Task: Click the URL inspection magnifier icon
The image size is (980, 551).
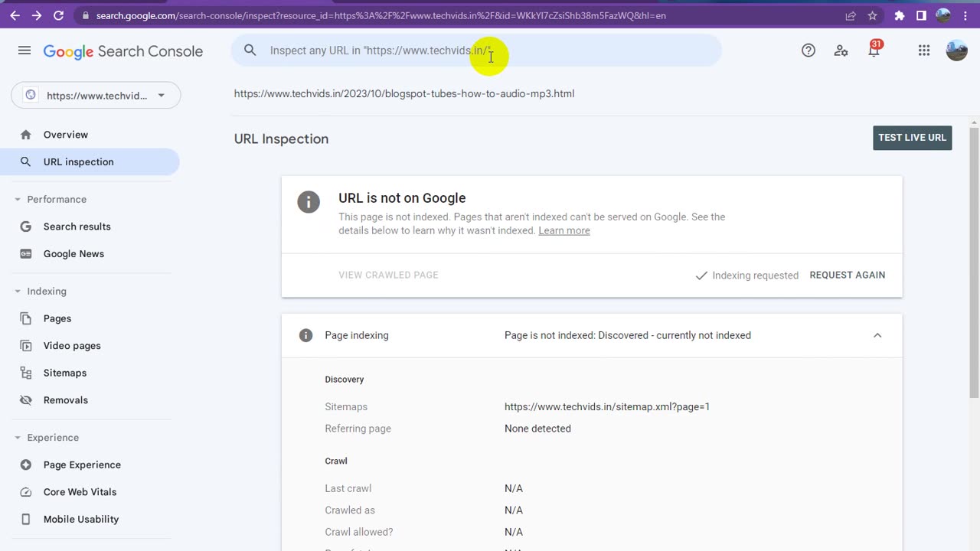Action: coord(26,162)
